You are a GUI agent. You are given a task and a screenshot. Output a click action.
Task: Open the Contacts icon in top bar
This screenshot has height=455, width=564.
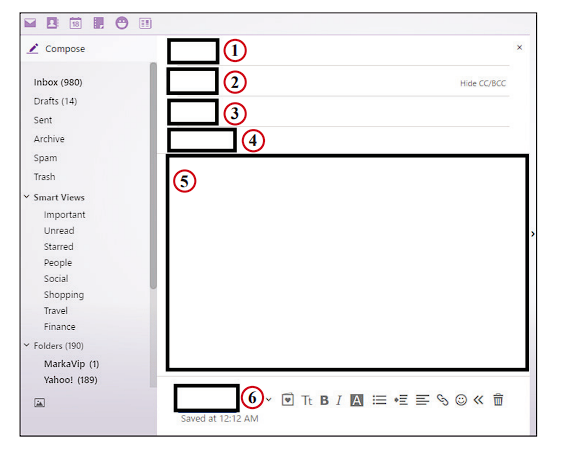(x=53, y=23)
